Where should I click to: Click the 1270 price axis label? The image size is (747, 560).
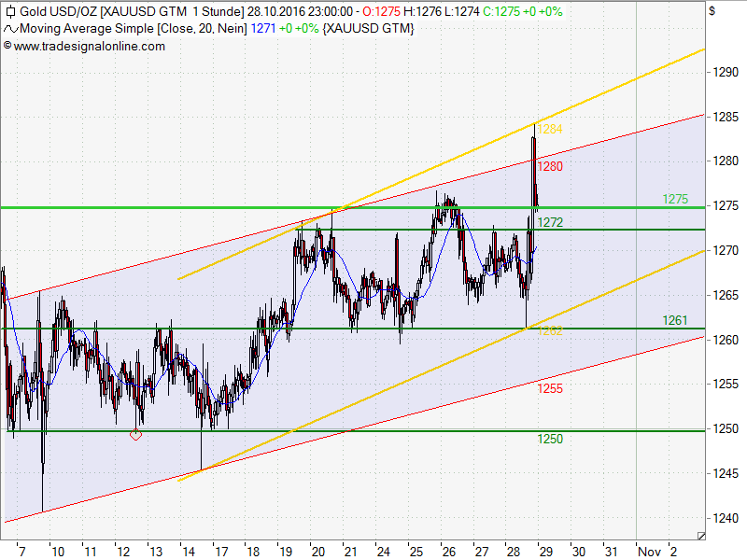coord(726,250)
